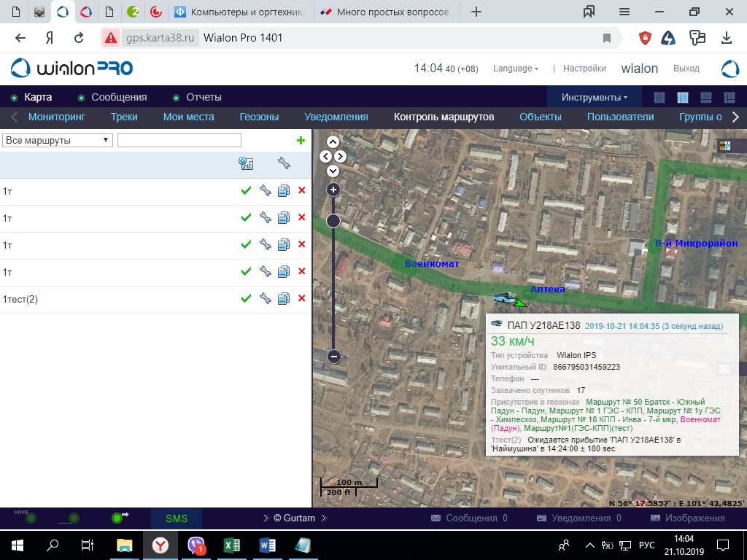Open the map layers selector icon
Viewport: 747px width, 560px height.
pos(724,146)
